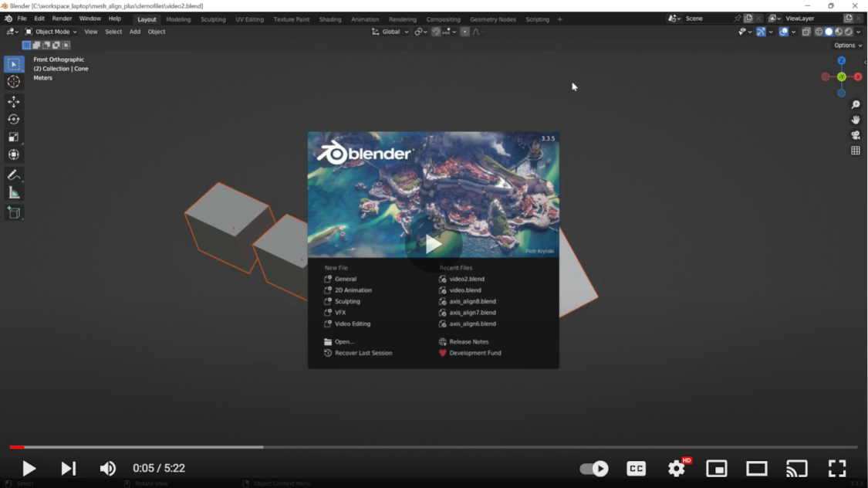Image resolution: width=868 pixels, height=488 pixels.
Task: Select the Select Box tool
Action: (x=14, y=64)
